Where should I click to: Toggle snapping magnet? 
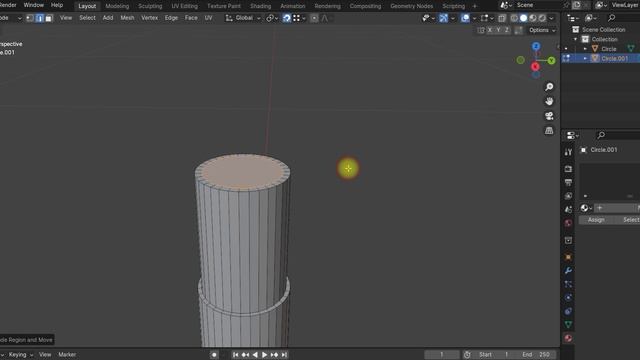(x=287, y=18)
